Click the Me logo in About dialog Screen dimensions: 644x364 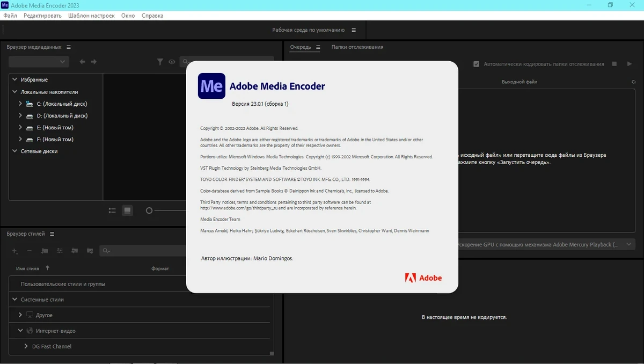[x=211, y=85]
